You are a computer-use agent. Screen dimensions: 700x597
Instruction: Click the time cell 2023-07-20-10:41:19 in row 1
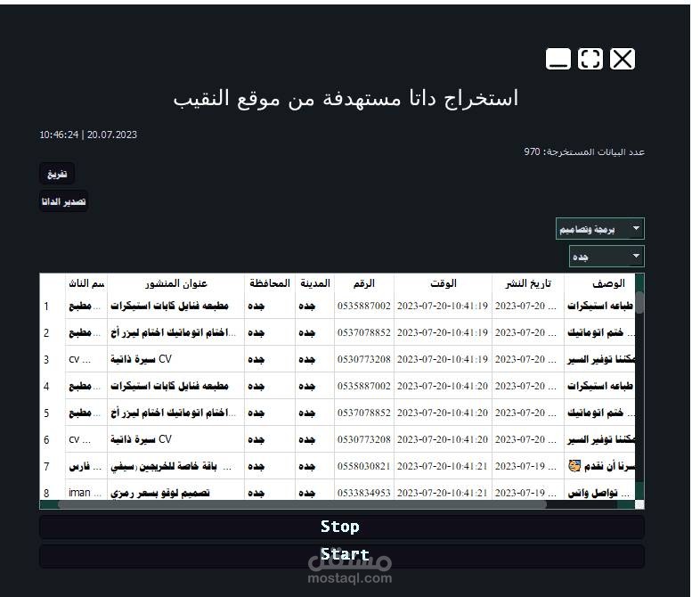pos(443,306)
